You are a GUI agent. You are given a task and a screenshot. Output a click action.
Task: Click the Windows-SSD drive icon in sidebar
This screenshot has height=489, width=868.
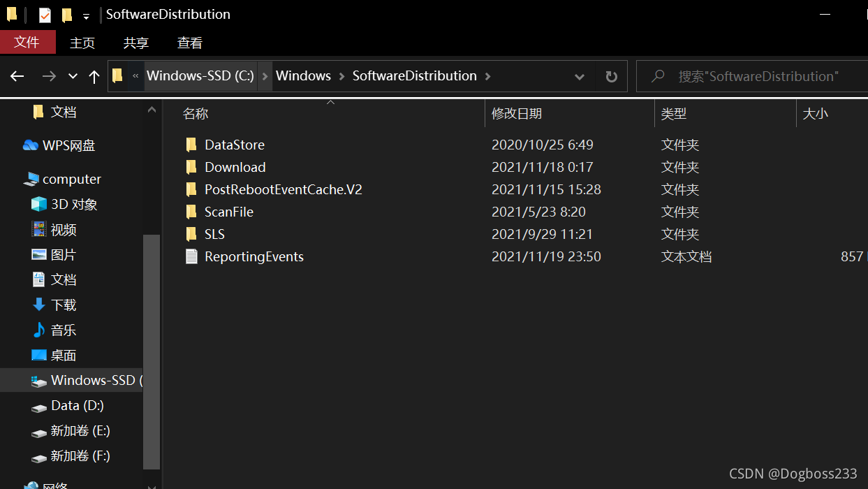(x=39, y=381)
